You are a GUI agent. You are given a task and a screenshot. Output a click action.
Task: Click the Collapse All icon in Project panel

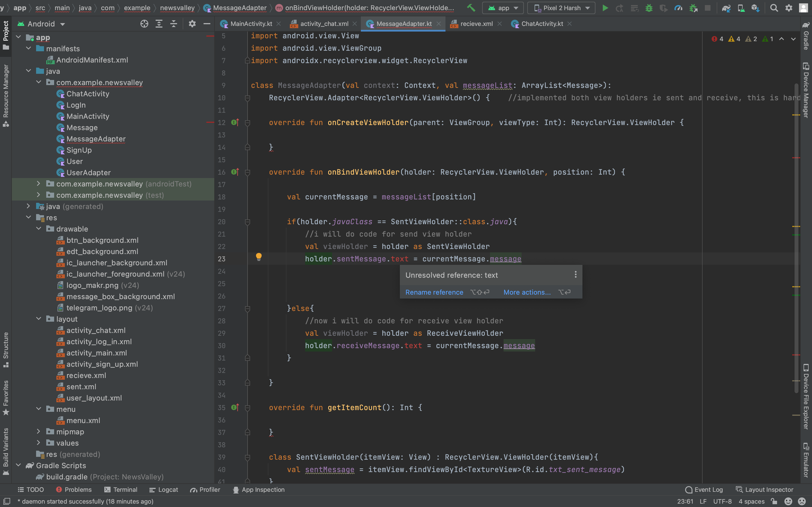(x=173, y=24)
